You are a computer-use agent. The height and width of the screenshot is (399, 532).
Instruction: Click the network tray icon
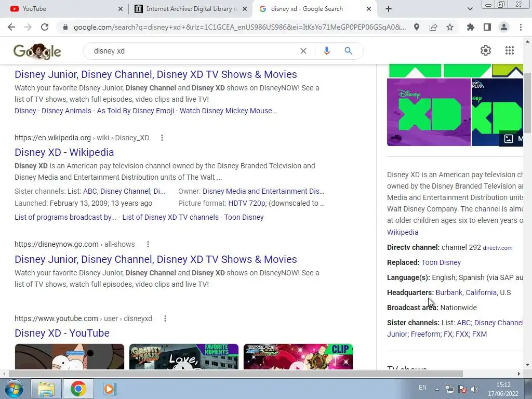[450, 389]
